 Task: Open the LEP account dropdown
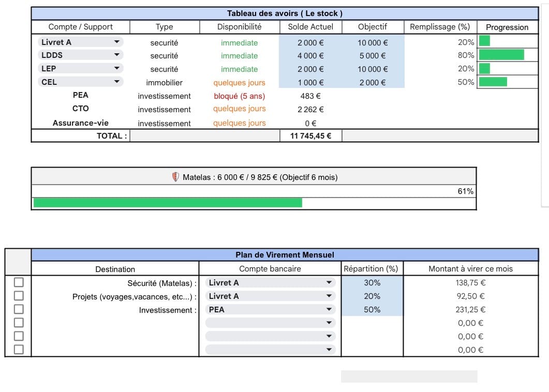pyautogui.click(x=117, y=69)
